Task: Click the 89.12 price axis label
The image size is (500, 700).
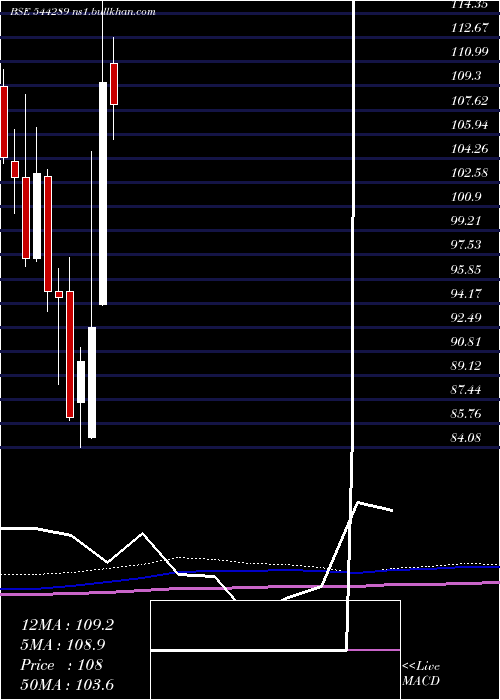Action: coord(466,366)
